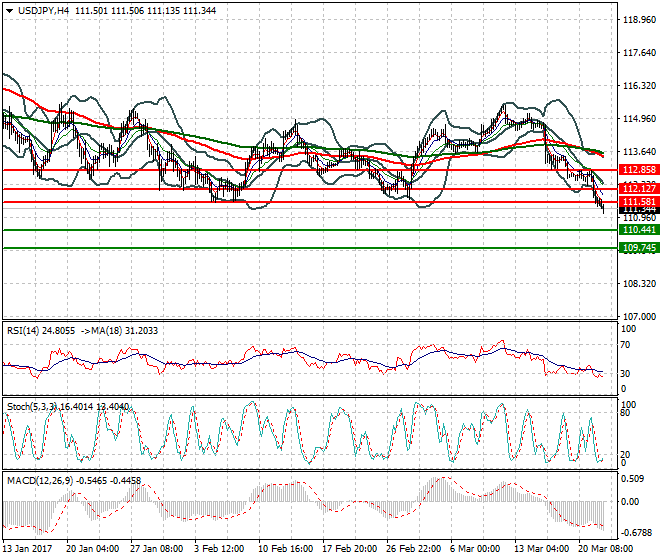Click the 109.745 green price label
The image size is (660, 560).
tap(637, 247)
